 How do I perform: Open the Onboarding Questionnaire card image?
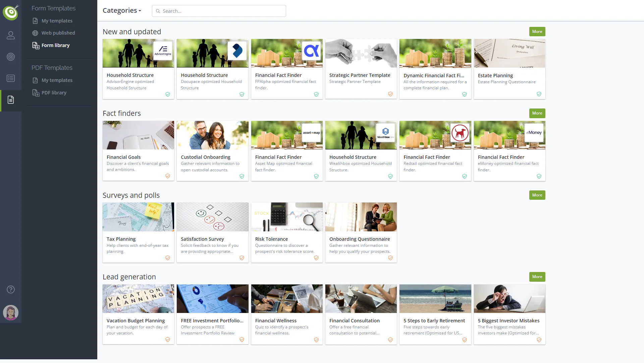tap(361, 217)
